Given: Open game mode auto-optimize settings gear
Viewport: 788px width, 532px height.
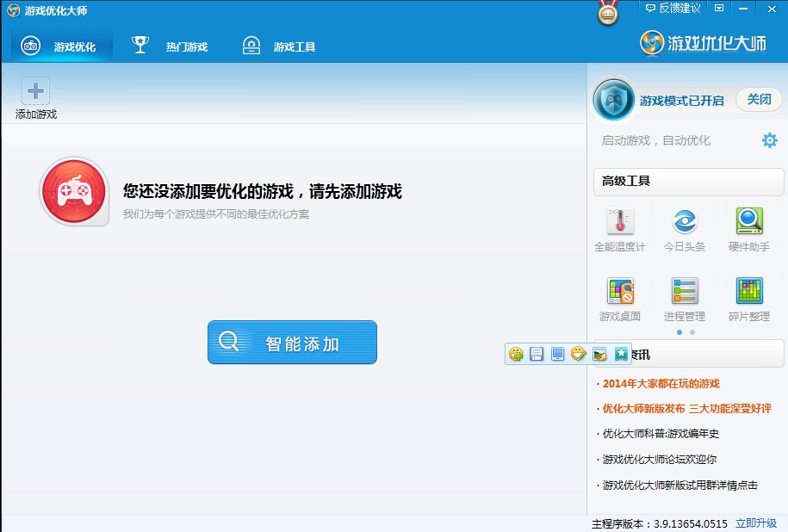Looking at the screenshot, I should 769,139.
